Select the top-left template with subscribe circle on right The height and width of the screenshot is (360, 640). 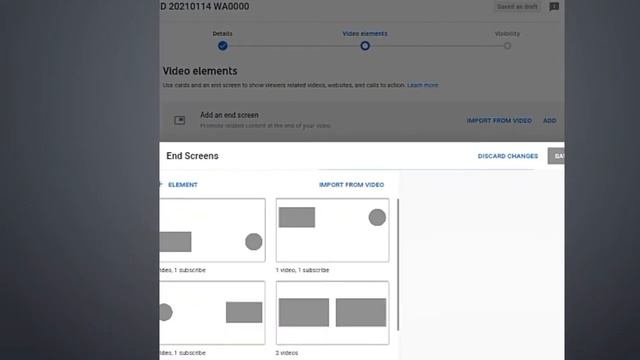212,230
